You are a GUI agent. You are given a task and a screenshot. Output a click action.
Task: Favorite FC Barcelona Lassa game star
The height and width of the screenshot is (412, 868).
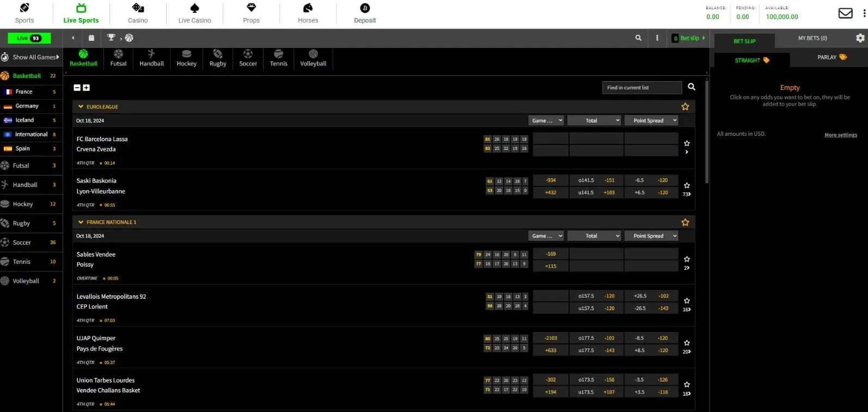(687, 143)
